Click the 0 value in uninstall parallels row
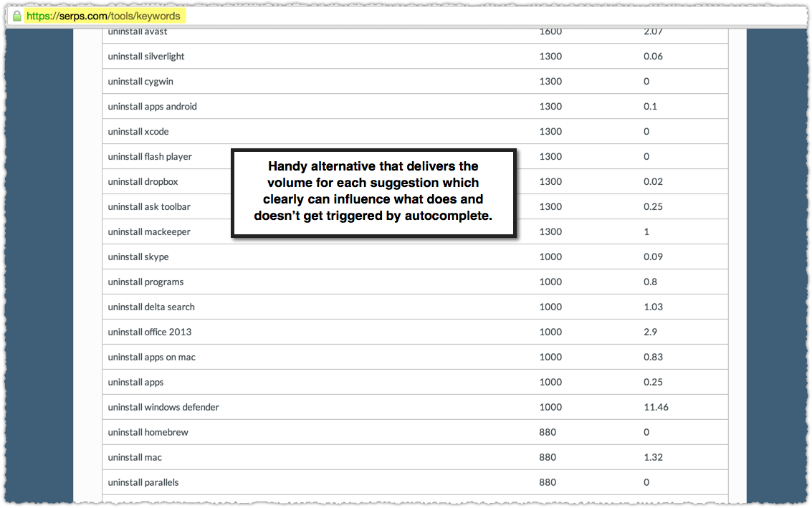 (646, 483)
